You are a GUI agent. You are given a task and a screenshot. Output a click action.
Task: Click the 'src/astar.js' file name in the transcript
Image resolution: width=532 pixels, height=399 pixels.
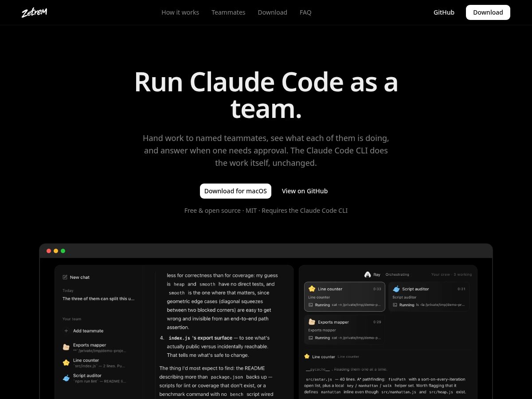coord(319,379)
